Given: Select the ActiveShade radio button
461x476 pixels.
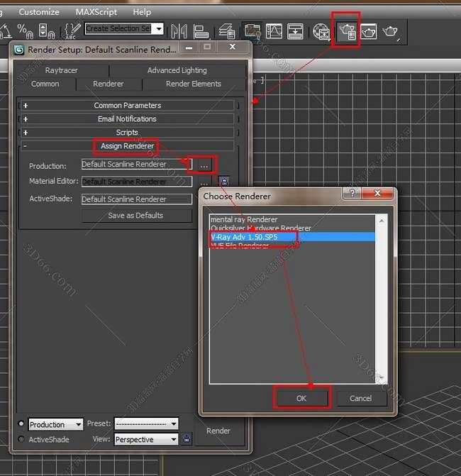Looking at the screenshot, I should click(x=21, y=439).
